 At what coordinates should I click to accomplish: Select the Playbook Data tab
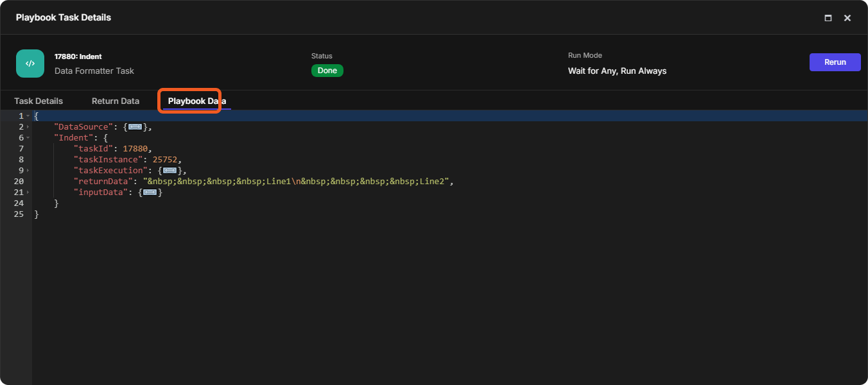(x=196, y=101)
